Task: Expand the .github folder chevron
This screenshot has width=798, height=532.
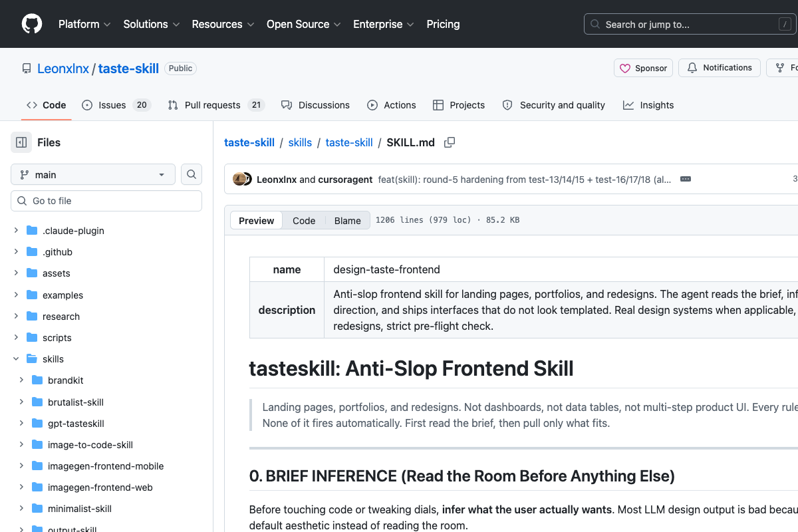Action: pos(16,252)
